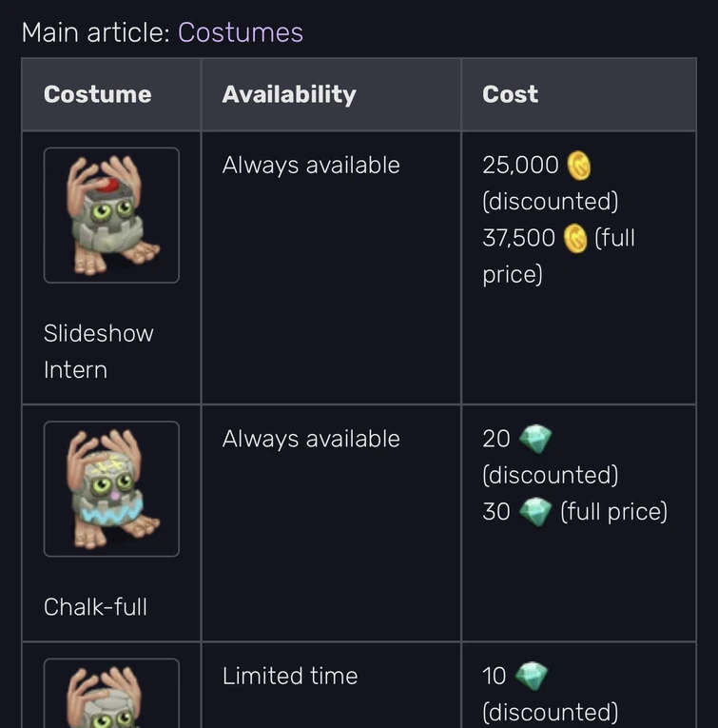Click the 37,500 full price text
The height and width of the screenshot is (728, 718).
coord(518,238)
